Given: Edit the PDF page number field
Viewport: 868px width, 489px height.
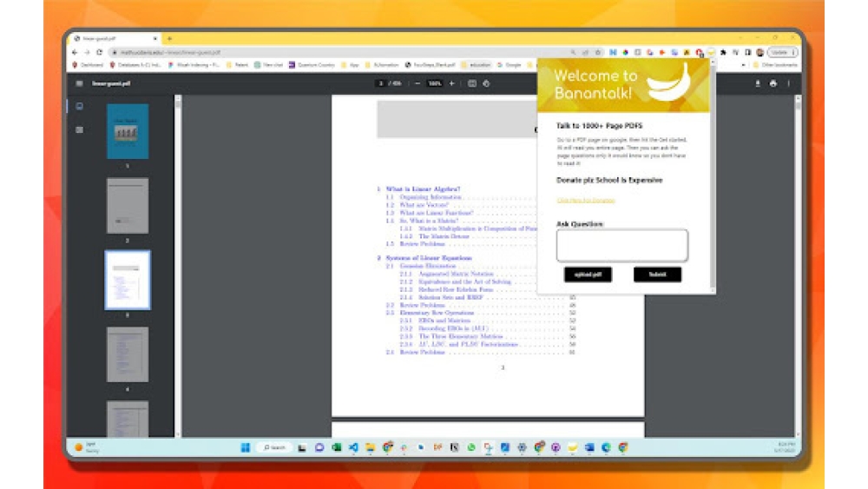Looking at the screenshot, I should [x=380, y=83].
